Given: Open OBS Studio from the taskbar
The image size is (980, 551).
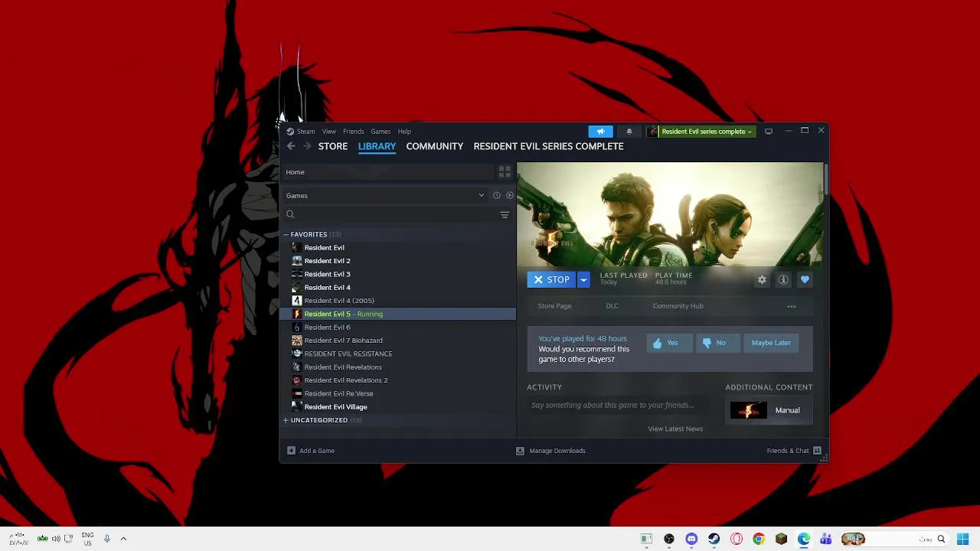Looking at the screenshot, I should (669, 540).
